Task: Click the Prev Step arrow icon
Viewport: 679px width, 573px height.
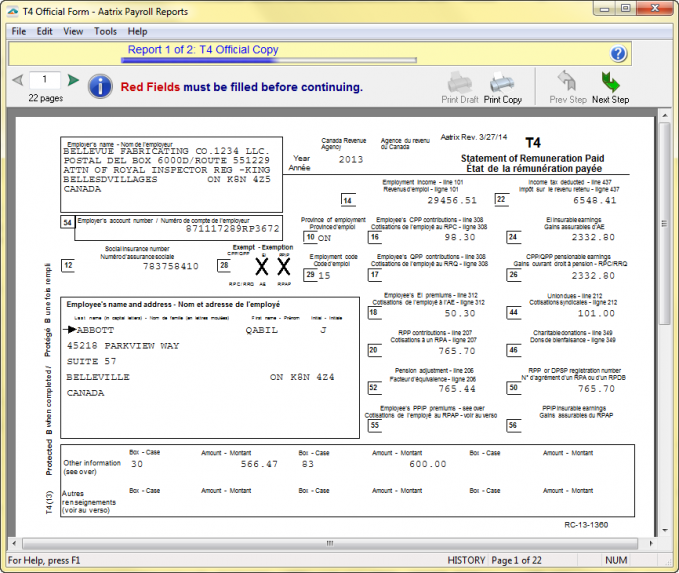Action: 567,81
